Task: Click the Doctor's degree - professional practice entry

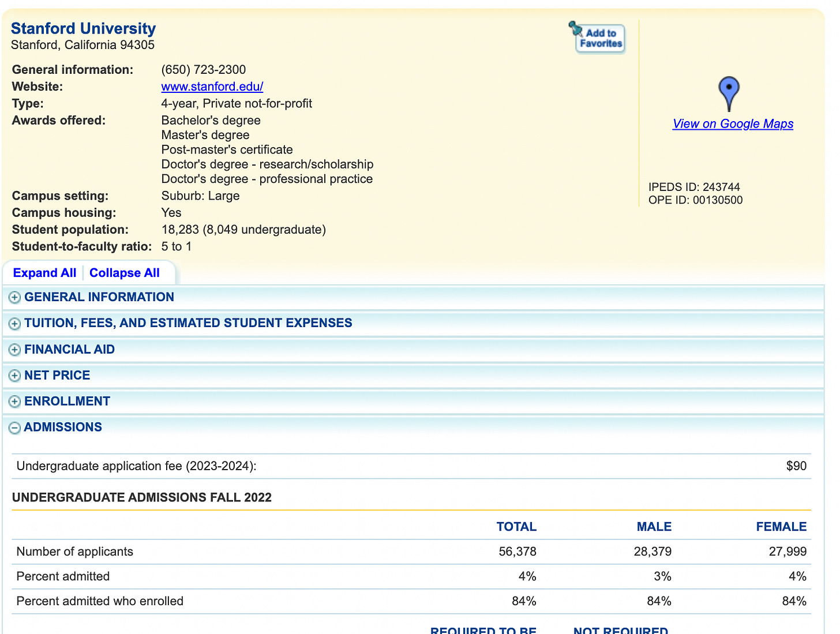Action: coord(267,179)
